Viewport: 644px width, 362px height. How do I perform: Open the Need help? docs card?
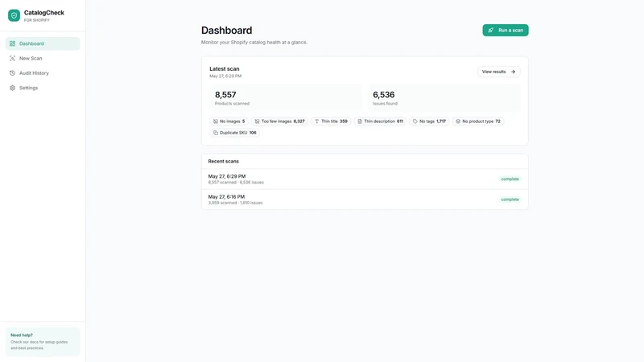click(x=43, y=341)
